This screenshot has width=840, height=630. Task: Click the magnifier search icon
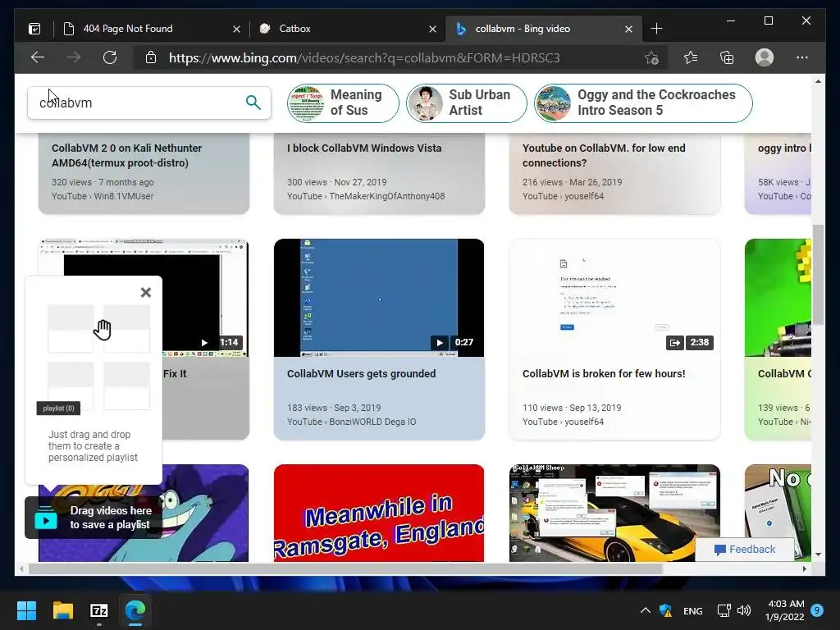pyautogui.click(x=253, y=103)
